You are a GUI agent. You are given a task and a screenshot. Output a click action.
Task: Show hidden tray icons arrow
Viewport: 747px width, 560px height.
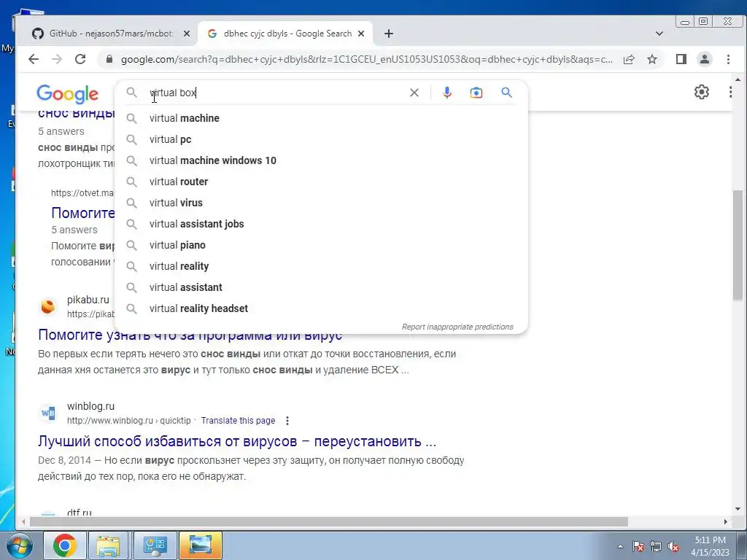coord(620,546)
